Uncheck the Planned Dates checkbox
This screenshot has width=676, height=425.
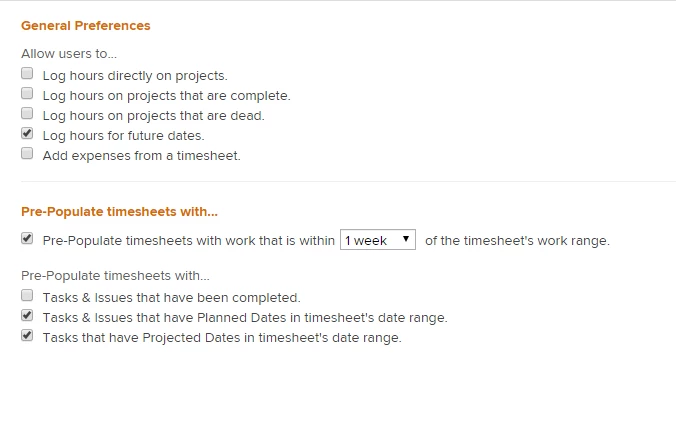[x=27, y=317]
